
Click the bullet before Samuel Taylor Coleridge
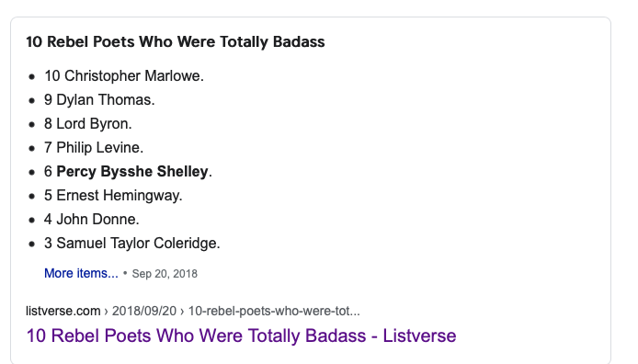click(x=32, y=244)
